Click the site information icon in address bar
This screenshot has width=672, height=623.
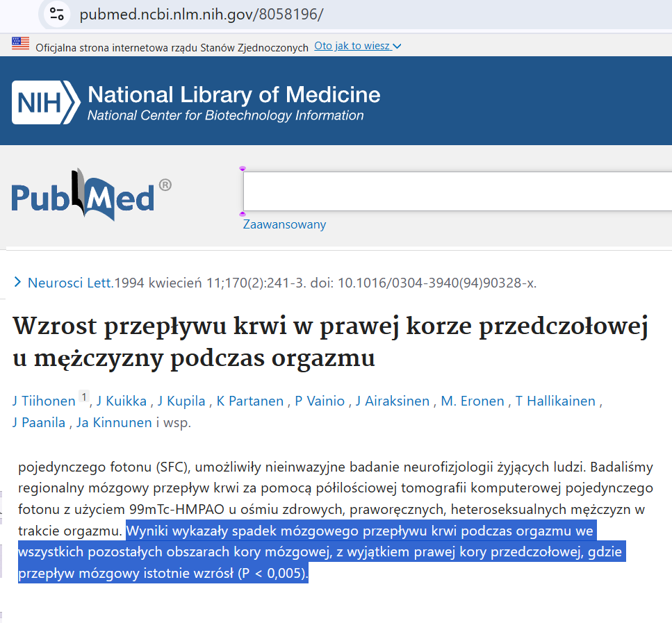57,14
